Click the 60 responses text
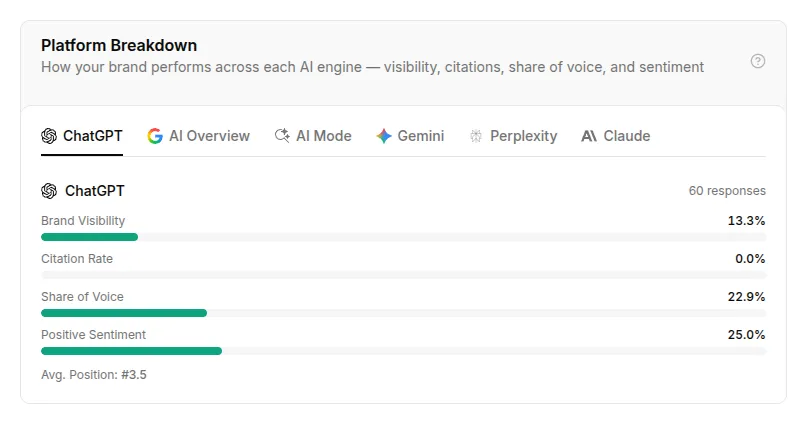This screenshot has height=424, width=807. tap(727, 191)
